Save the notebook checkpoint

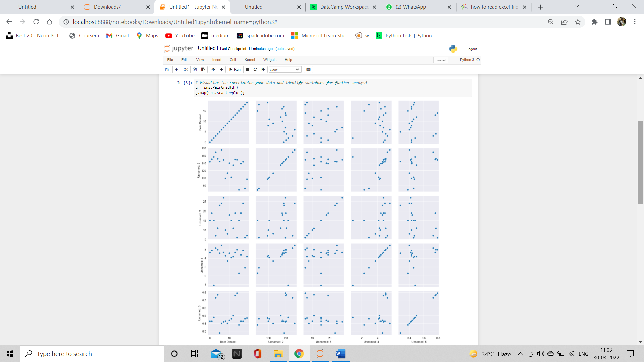[x=167, y=69]
